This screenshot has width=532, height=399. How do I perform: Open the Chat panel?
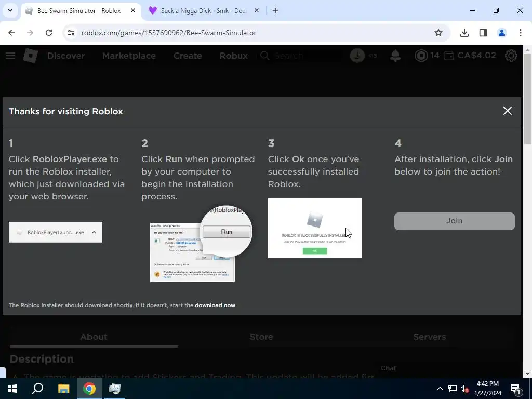(389, 368)
